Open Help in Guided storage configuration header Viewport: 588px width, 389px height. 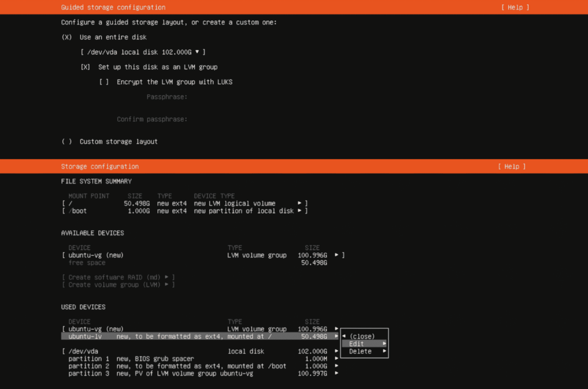pyautogui.click(x=514, y=7)
